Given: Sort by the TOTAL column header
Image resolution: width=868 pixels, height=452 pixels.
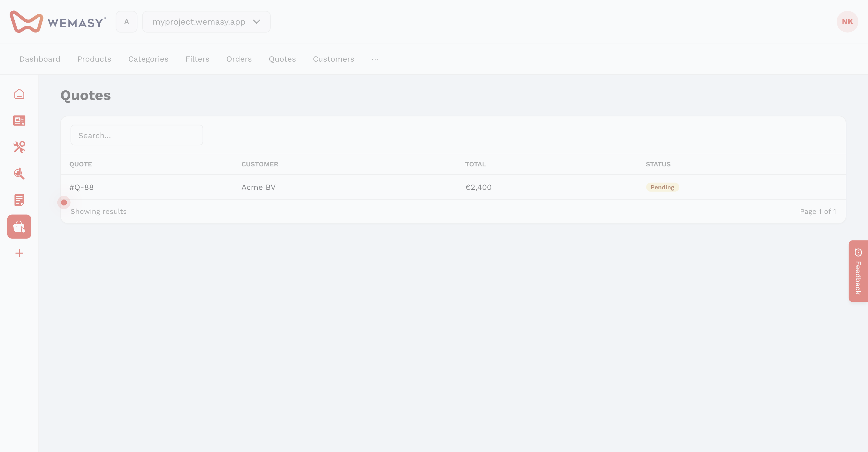Looking at the screenshot, I should tap(476, 164).
